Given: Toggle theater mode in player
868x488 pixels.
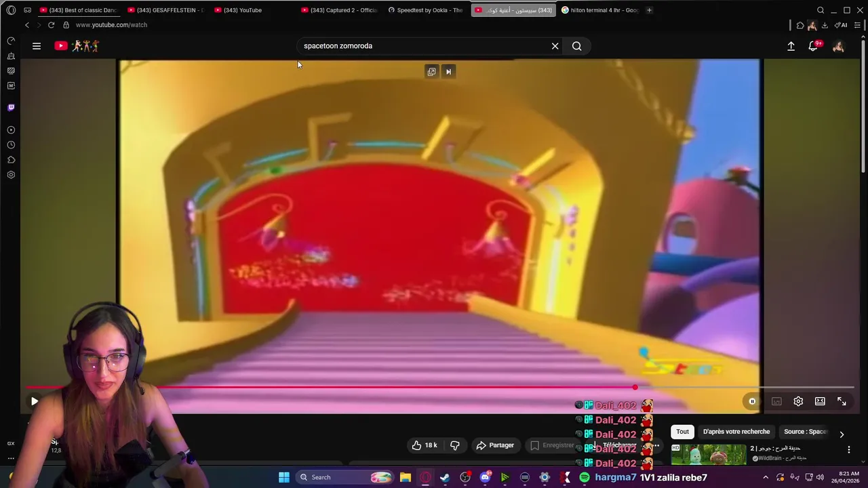Looking at the screenshot, I should [820, 401].
